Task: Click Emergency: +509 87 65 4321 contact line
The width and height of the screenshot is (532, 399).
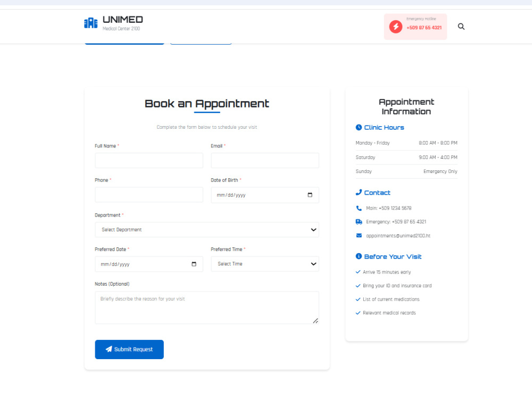Action: [396, 222]
